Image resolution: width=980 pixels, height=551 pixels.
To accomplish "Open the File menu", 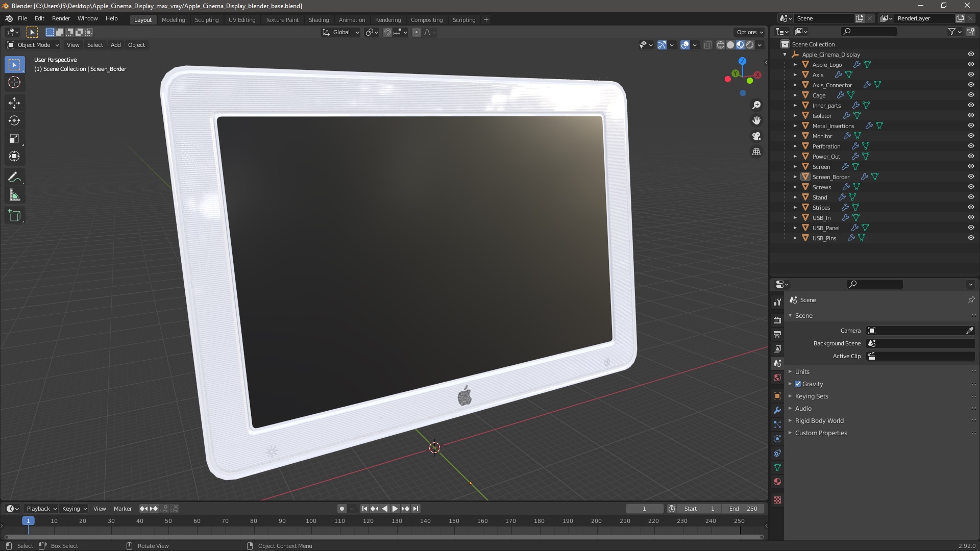I will [x=22, y=18].
